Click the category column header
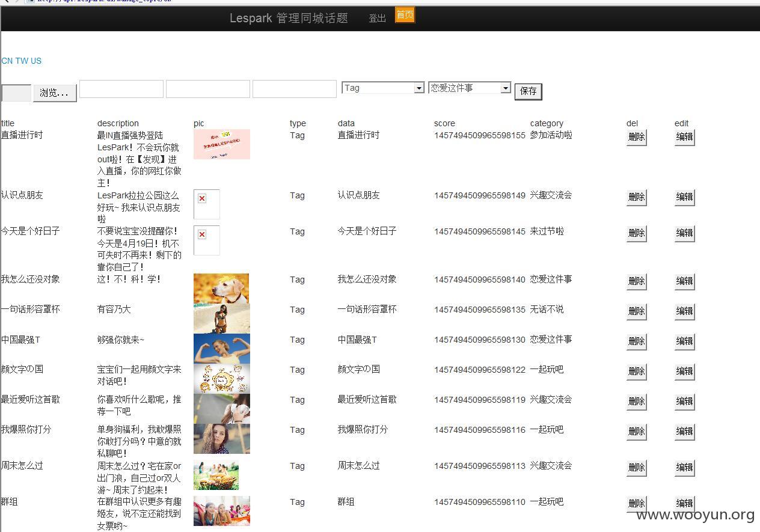 pyautogui.click(x=547, y=123)
